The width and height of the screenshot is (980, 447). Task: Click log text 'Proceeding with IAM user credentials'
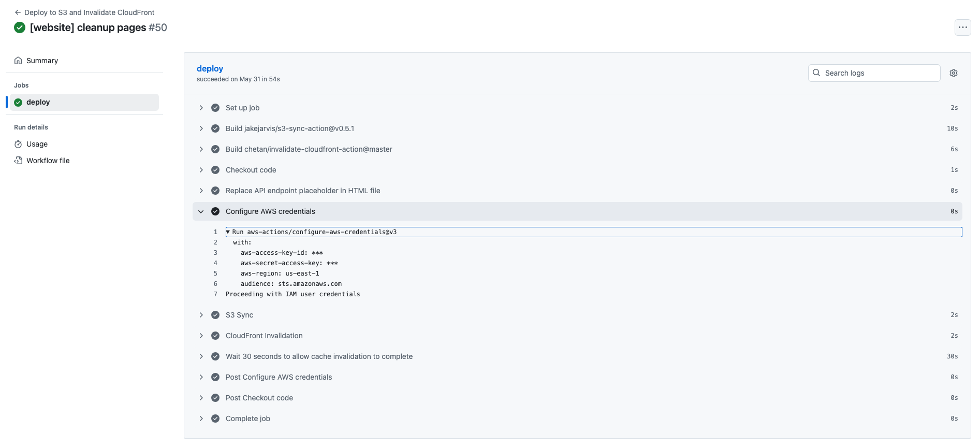tap(293, 294)
